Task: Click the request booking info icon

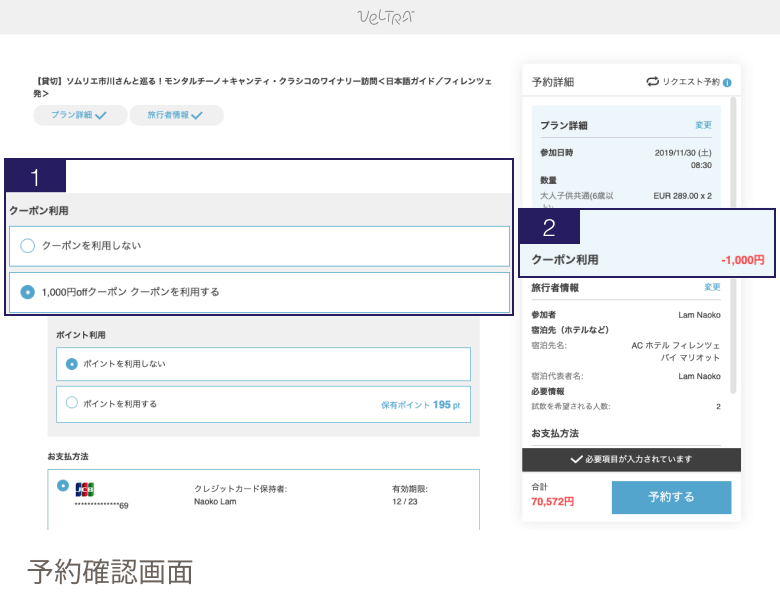Action: [727, 82]
